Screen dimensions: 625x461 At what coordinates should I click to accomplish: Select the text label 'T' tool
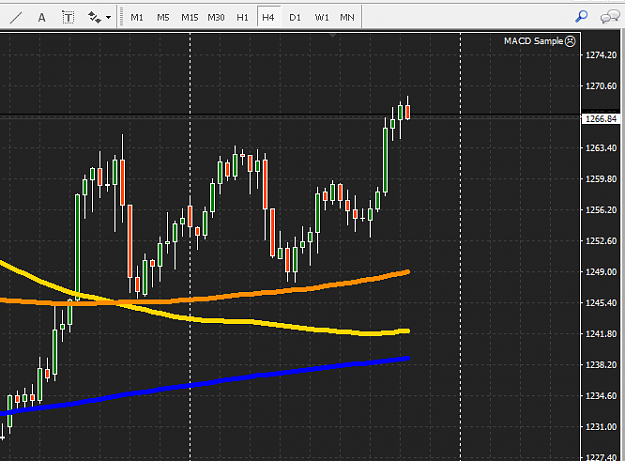[x=68, y=18]
